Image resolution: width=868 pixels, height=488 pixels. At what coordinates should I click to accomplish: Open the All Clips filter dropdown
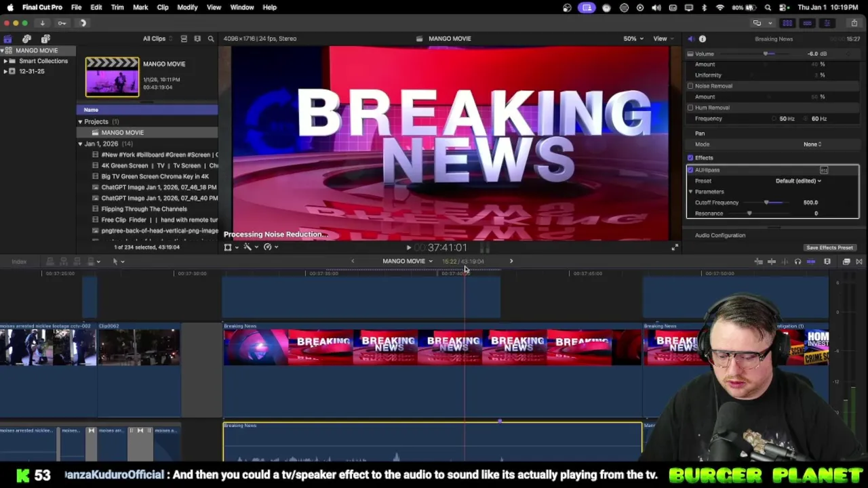(158, 39)
